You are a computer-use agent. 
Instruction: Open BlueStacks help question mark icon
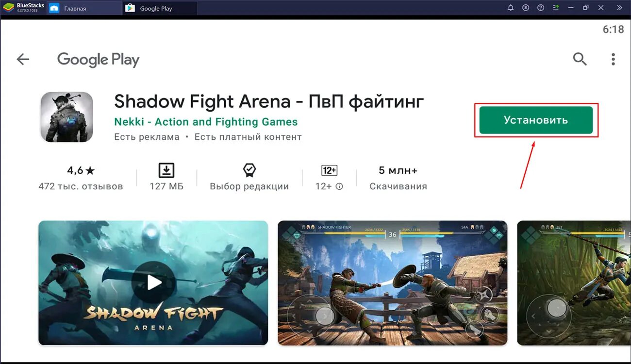coord(541,8)
